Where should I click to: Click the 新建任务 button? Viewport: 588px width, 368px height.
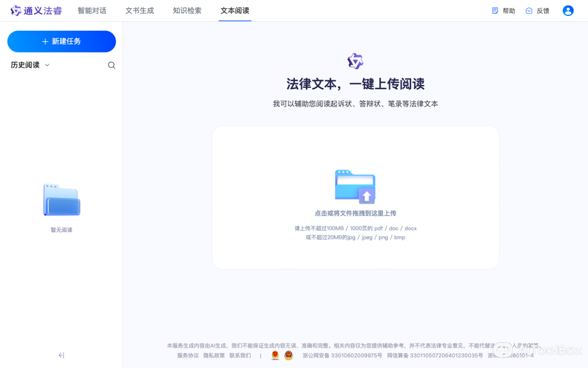61,41
